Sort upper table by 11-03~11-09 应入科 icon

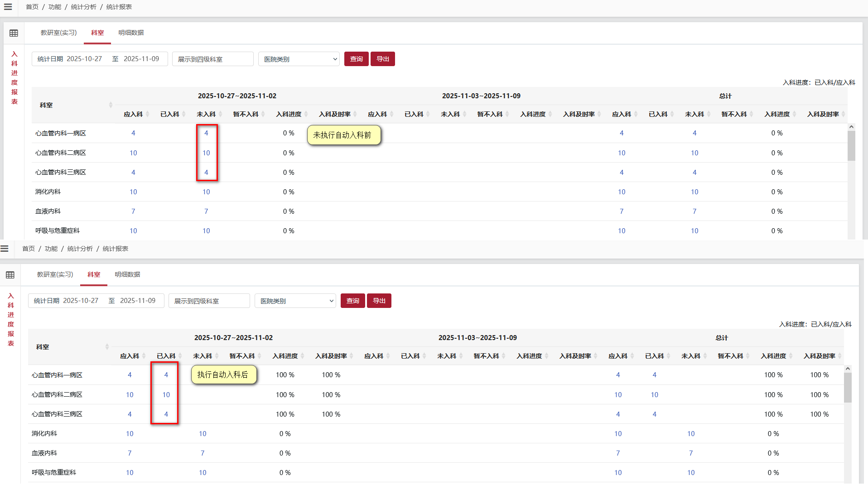click(391, 114)
